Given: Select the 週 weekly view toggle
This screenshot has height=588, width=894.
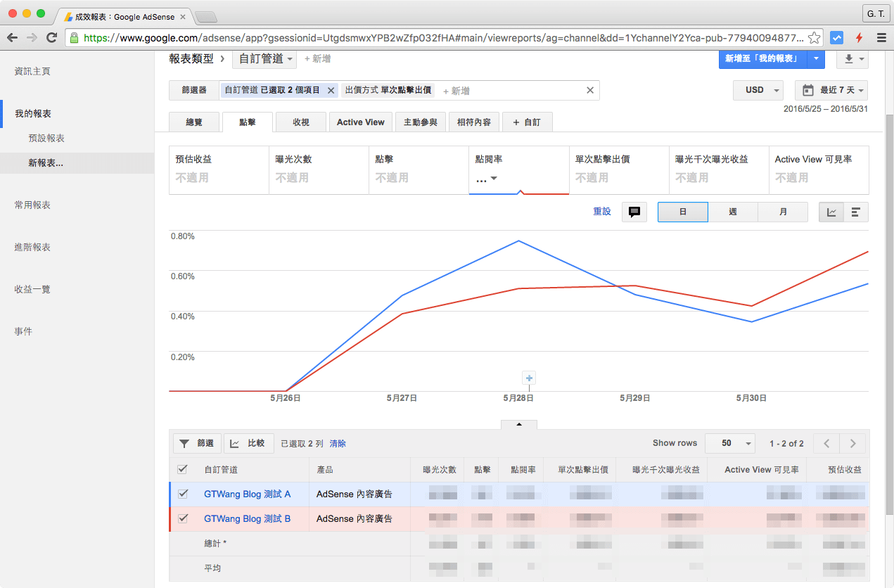Looking at the screenshot, I should [x=732, y=211].
